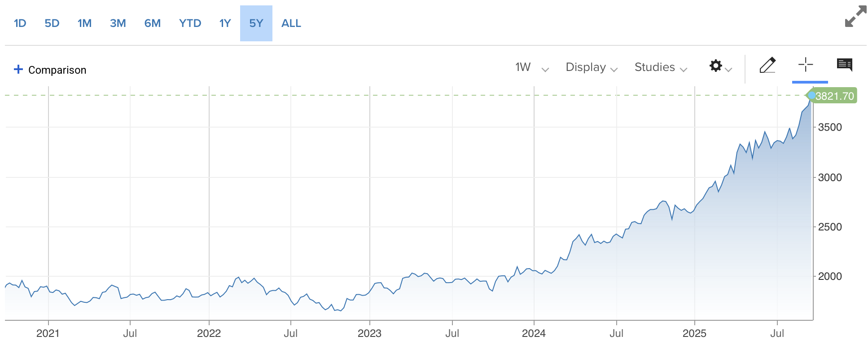Click the highlighted 5Y range tab

point(256,23)
